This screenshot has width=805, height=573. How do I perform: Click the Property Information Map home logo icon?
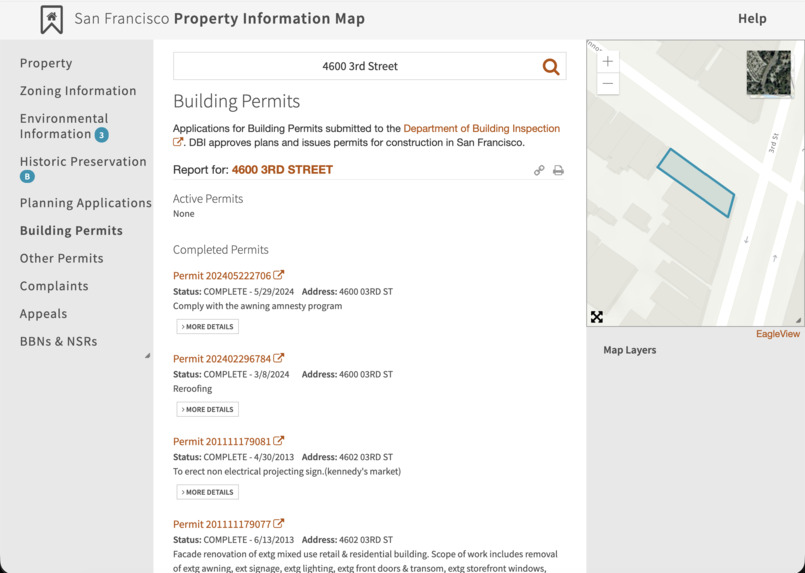[51, 20]
